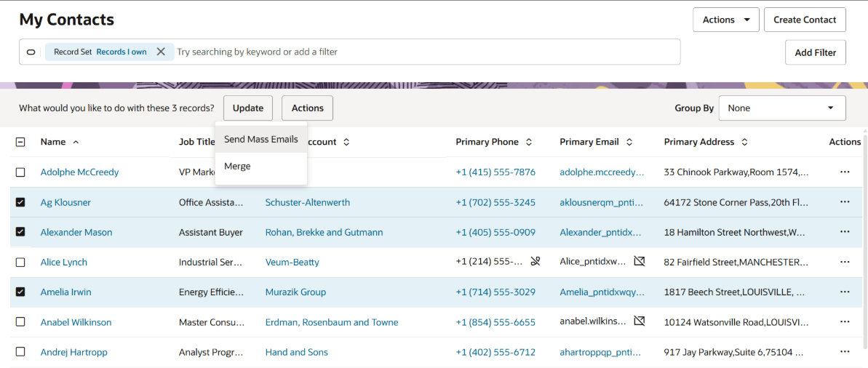The height and width of the screenshot is (368, 868).
Task: Check the Andrej Hartropp row checkbox
Action: [20, 351]
